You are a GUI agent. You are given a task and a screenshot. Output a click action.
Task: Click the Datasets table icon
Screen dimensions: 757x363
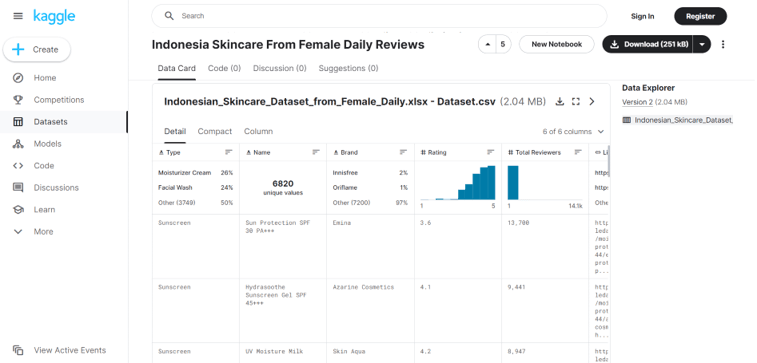pos(18,122)
